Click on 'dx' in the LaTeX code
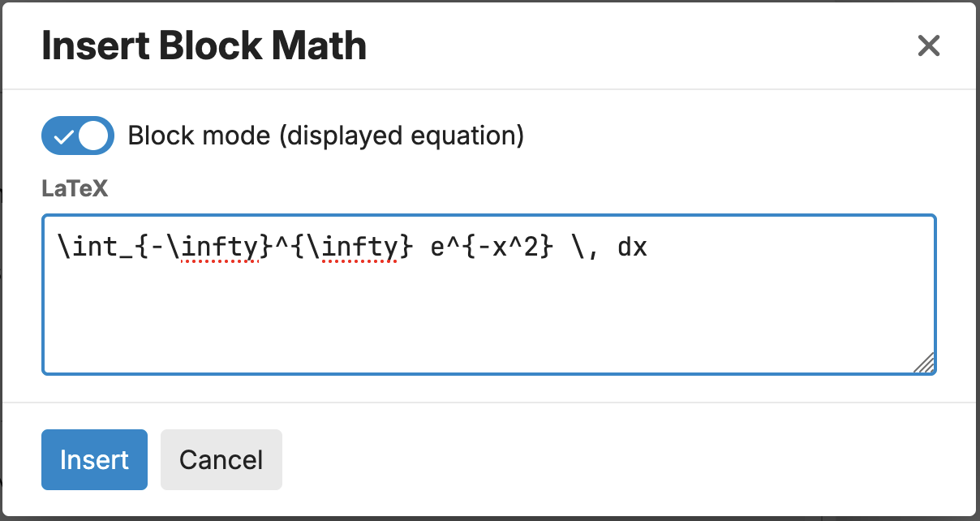The height and width of the screenshot is (521, 980). (632, 247)
